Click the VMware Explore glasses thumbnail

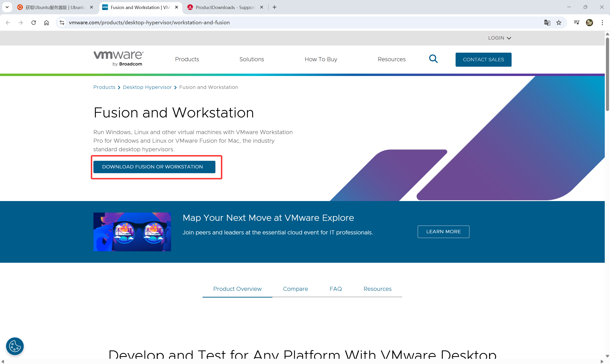[x=132, y=232]
